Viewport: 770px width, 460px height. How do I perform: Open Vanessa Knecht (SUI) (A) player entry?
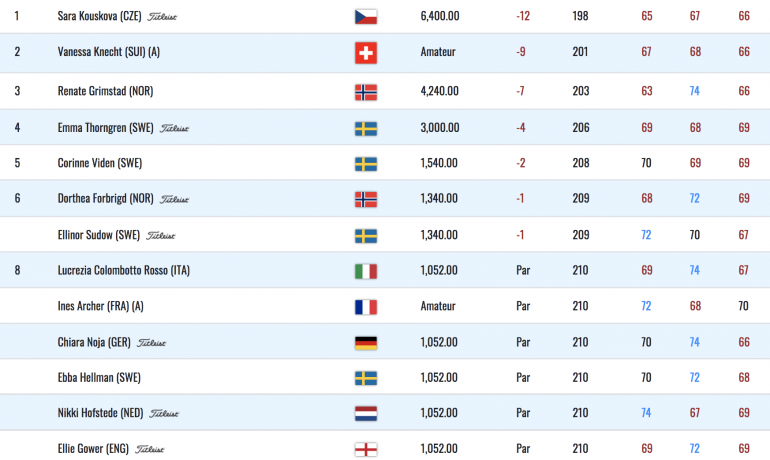pyautogui.click(x=109, y=52)
